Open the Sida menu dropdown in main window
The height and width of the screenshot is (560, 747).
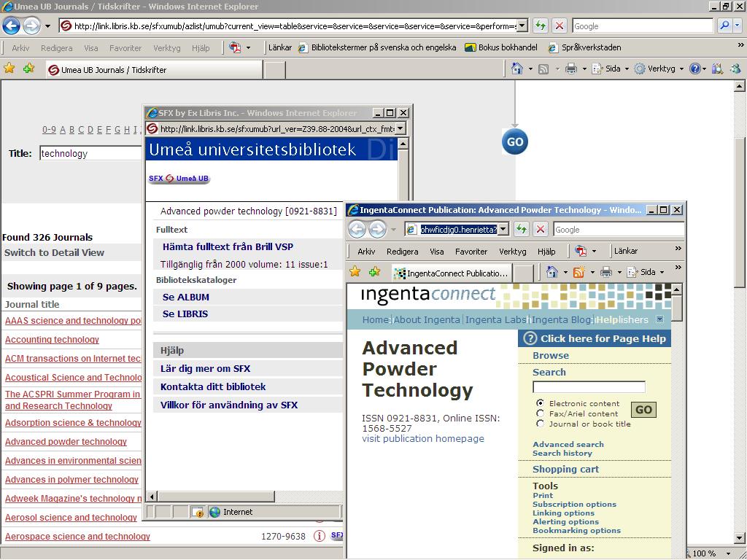pyautogui.click(x=627, y=69)
